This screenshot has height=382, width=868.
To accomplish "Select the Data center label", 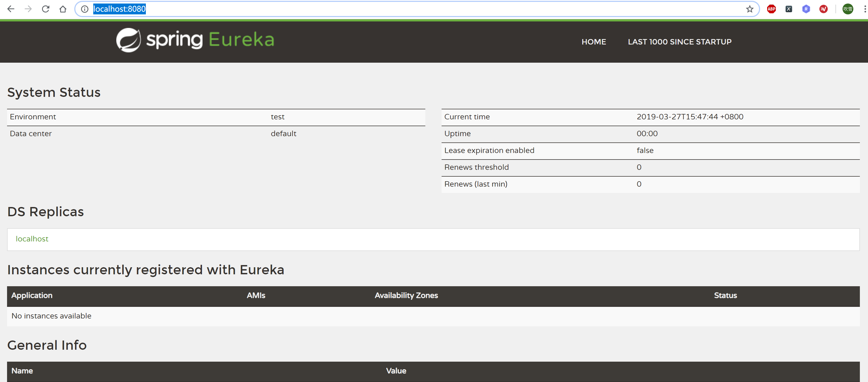I will point(31,133).
